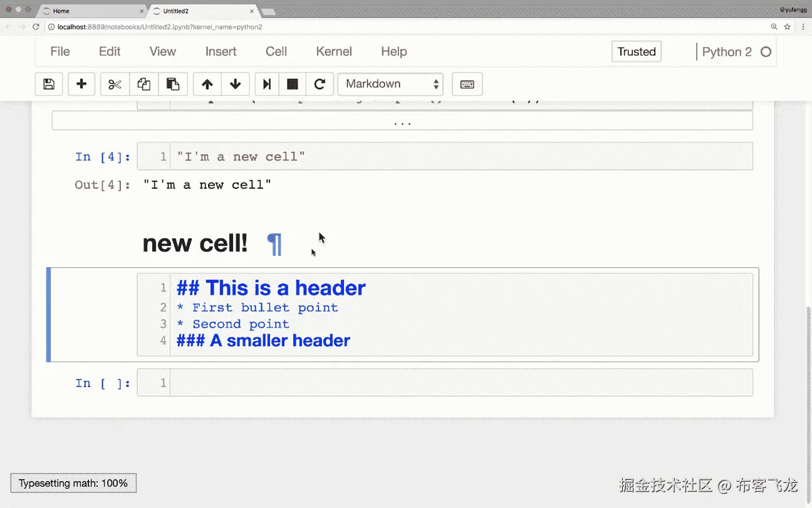Go forward with the browser forward arrow
The image size is (812, 508).
pos(23,27)
